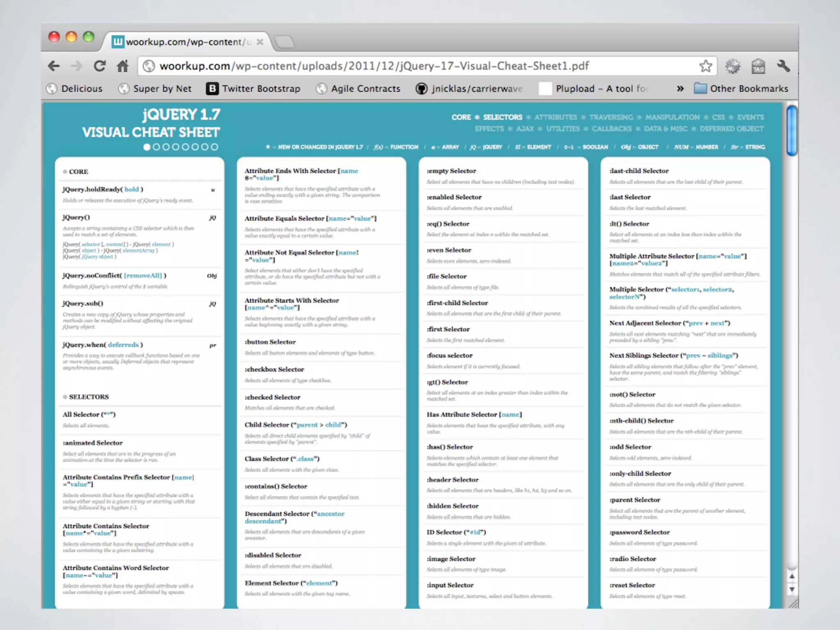Open the wrench settings menu
840x630 pixels.
(x=783, y=66)
